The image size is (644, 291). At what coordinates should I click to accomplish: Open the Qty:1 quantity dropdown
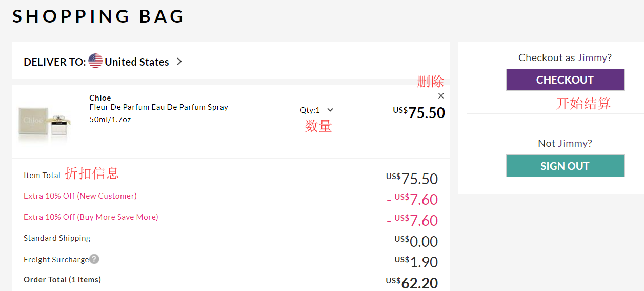coord(310,110)
